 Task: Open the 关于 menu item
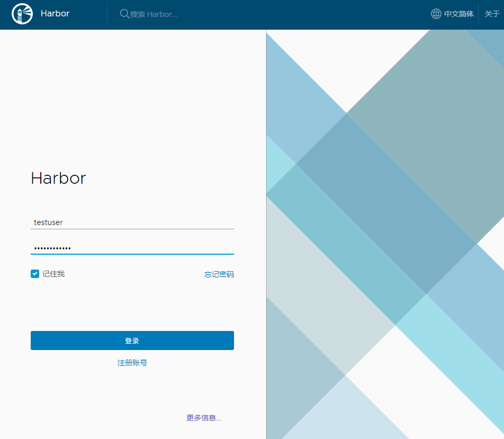pos(492,14)
